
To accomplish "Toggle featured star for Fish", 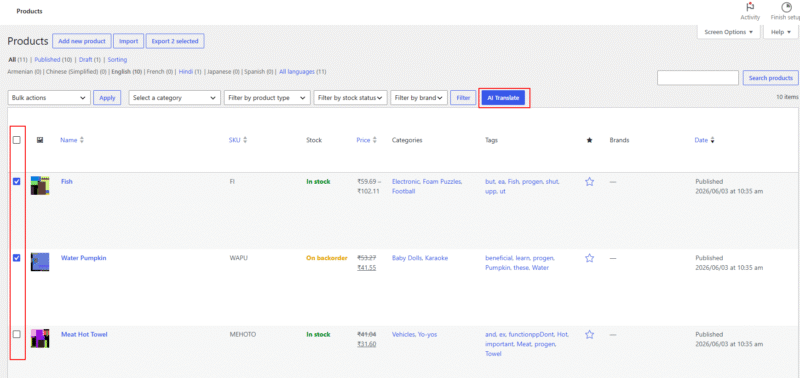I will pyautogui.click(x=589, y=182).
